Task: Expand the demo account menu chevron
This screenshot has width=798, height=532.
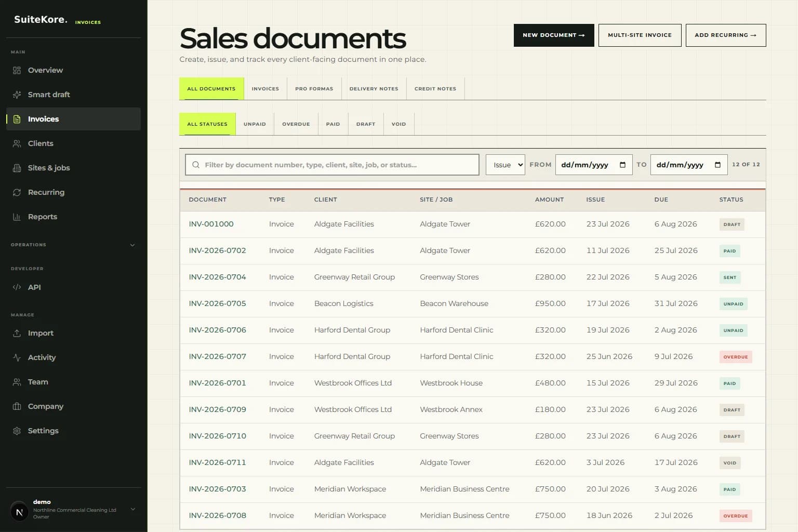Action: tap(133, 509)
